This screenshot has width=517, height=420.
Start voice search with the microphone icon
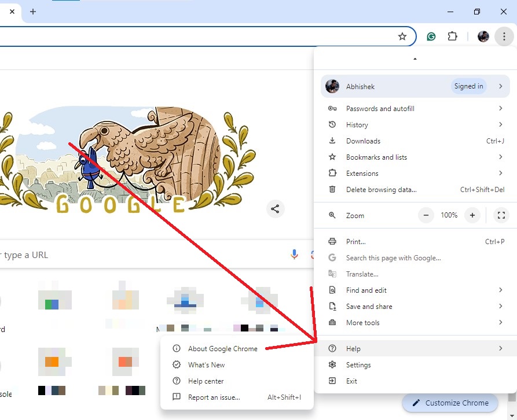tap(294, 255)
